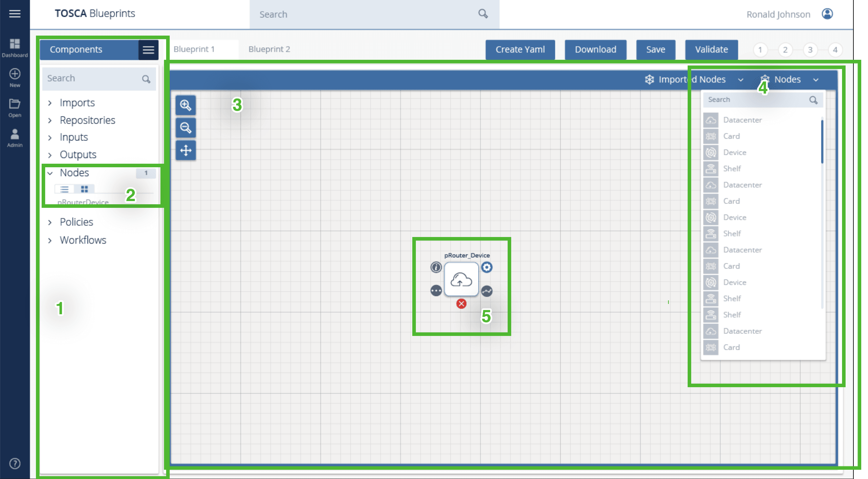Click the red delete icon on pRouter_Device

tap(461, 304)
